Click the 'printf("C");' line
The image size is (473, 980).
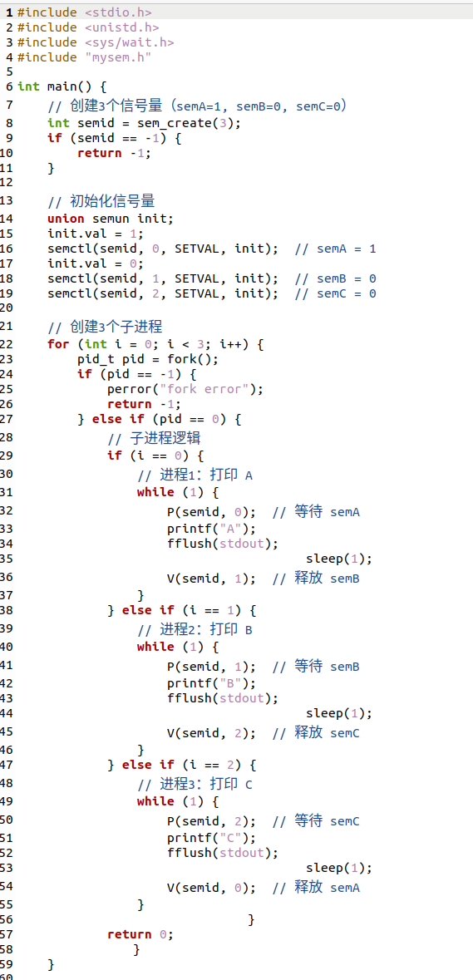211,838
